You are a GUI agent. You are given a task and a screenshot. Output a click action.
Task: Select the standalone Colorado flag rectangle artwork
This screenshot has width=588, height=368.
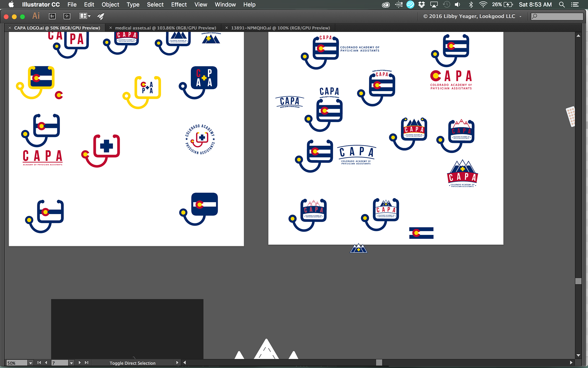point(421,233)
